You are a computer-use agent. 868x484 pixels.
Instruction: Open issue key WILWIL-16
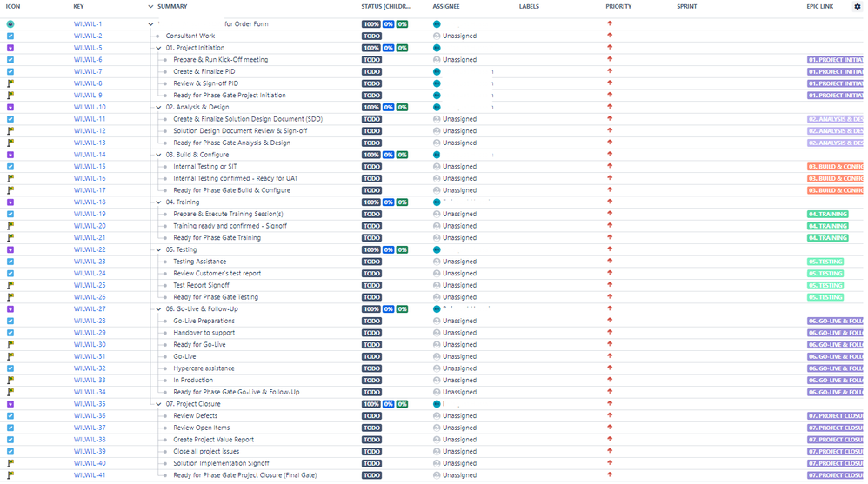(90, 179)
